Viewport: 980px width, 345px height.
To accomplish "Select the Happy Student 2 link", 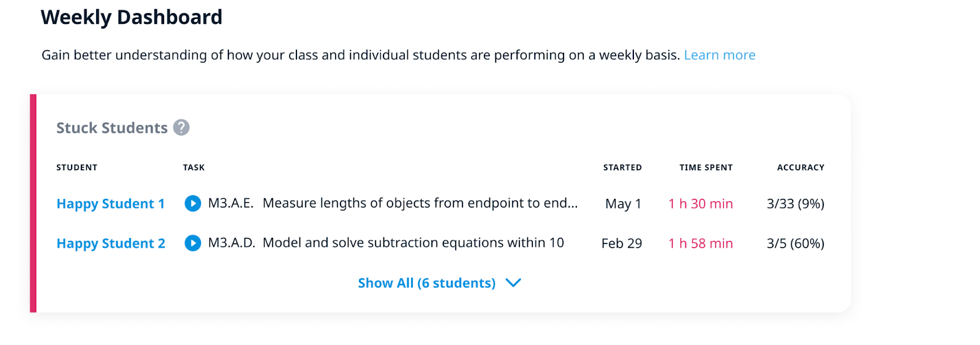I will (x=111, y=243).
